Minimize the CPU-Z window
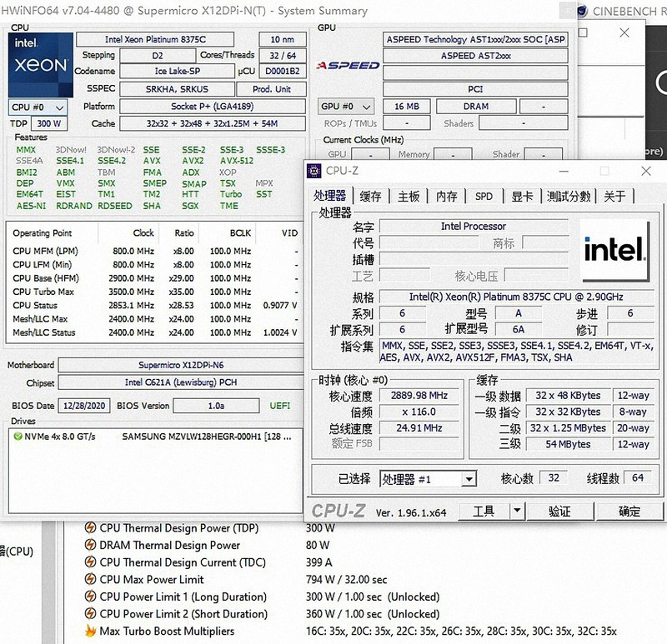Image resolution: width=667 pixels, height=644 pixels. 564,171
